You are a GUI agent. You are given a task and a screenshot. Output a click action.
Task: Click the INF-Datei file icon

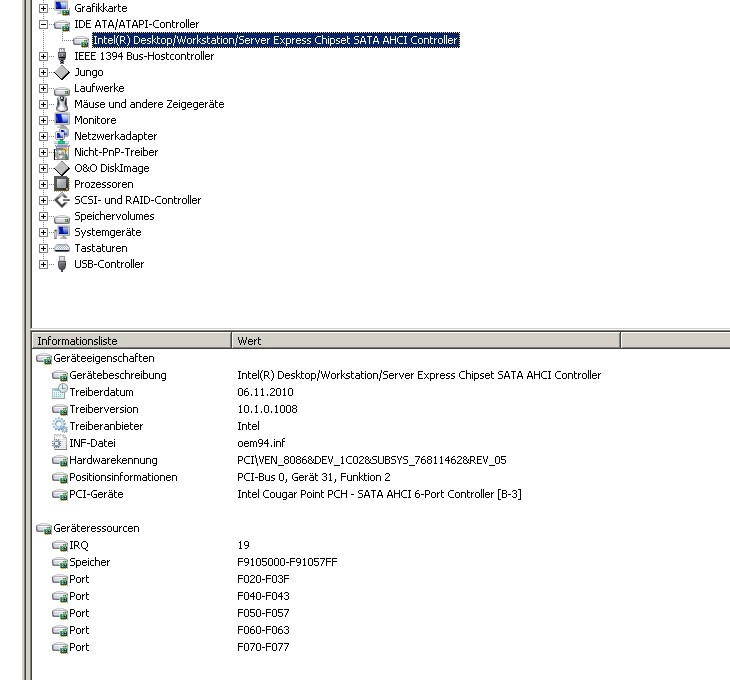tap(58, 443)
